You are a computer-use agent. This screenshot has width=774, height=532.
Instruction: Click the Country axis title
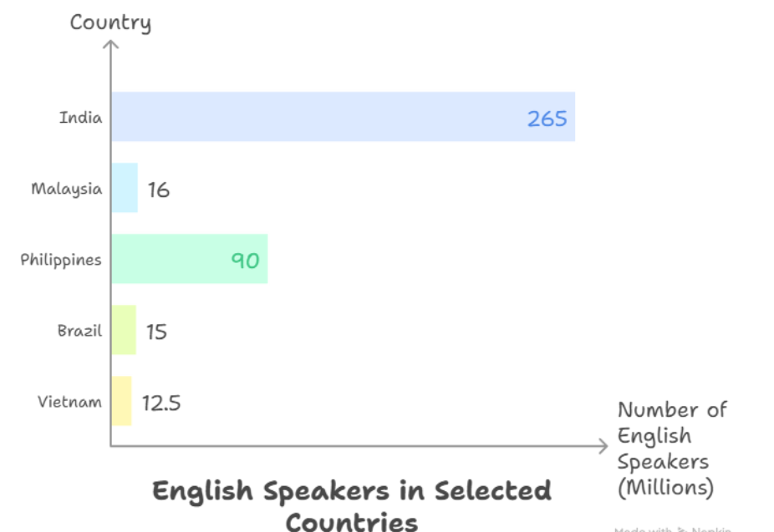(110, 22)
